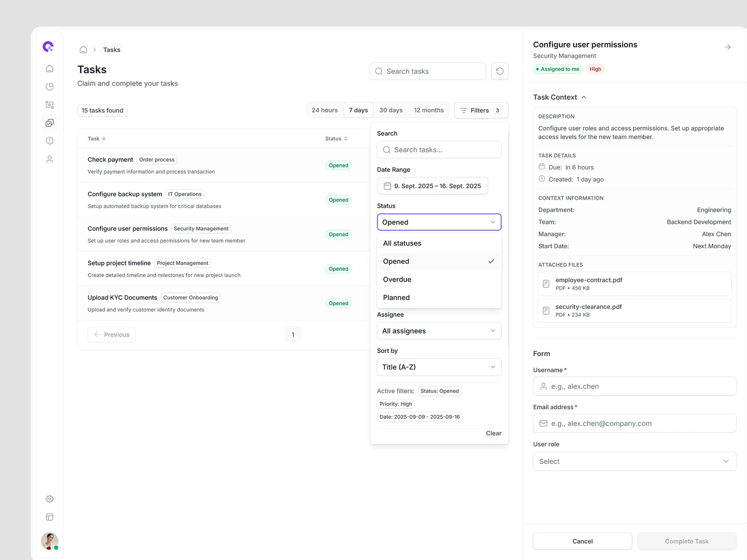Screen dimensions: 747x560
Task: Select the Overdue status option
Action: 397,280
